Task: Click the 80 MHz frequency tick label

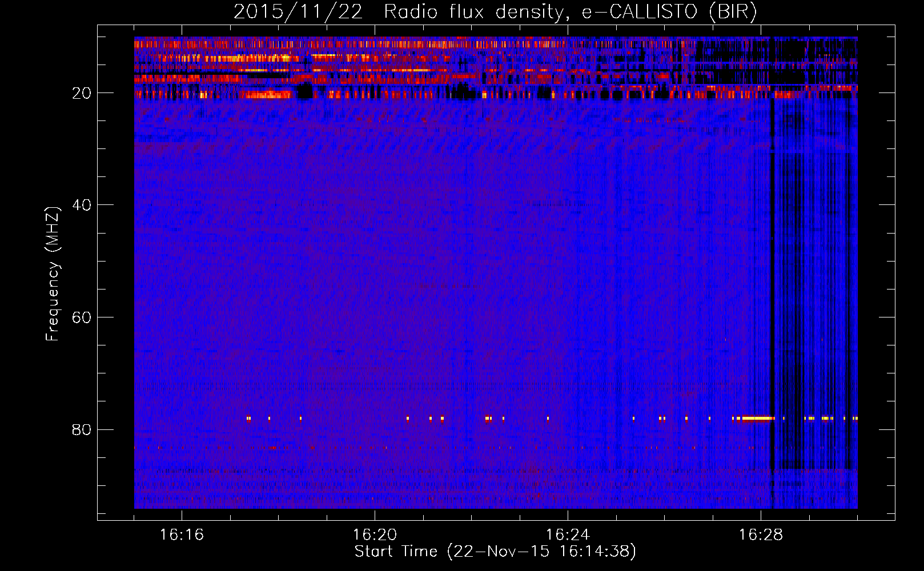Action: click(x=82, y=429)
